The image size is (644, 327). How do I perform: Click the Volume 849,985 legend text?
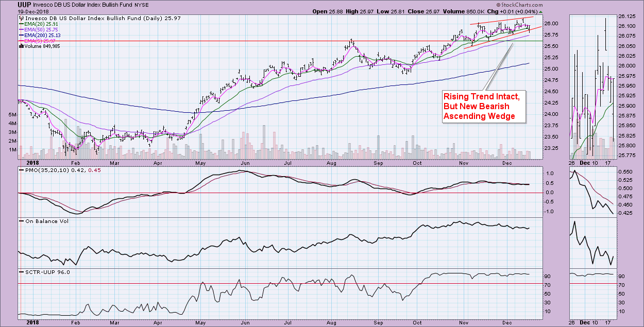pyautogui.click(x=43, y=46)
